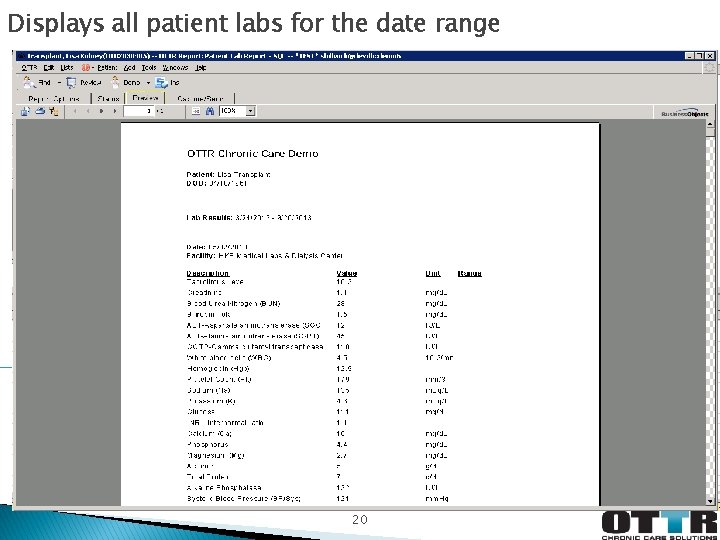Select the Preview tab
720x540 pixels.
145,98
